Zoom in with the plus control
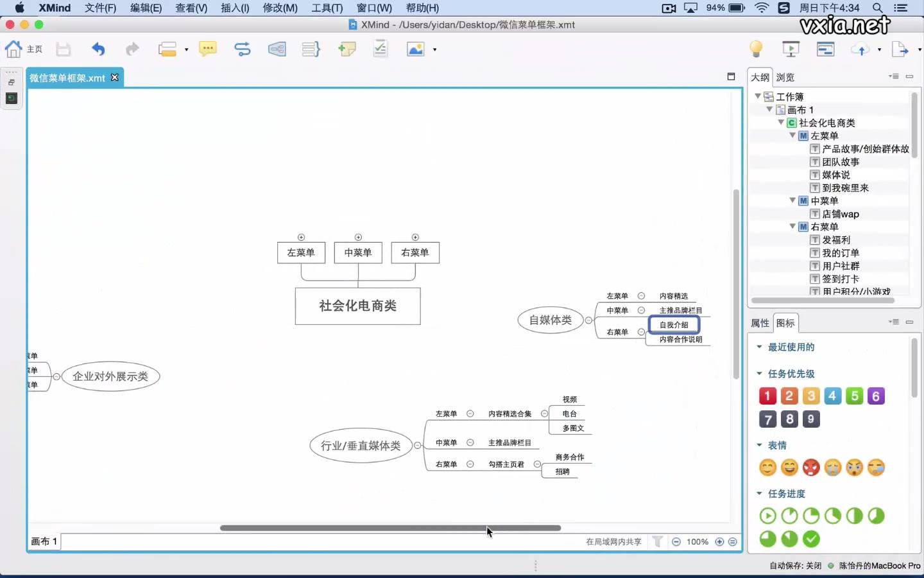The image size is (924, 578). pyautogui.click(x=719, y=542)
